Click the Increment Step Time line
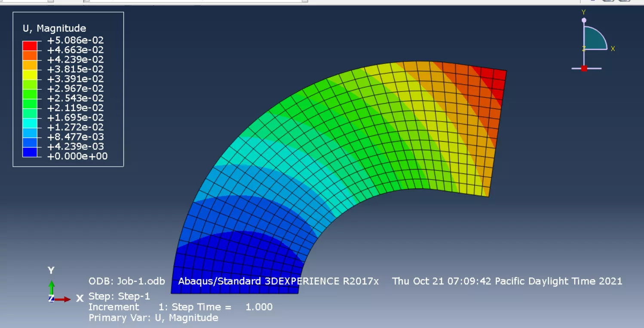 (x=180, y=307)
